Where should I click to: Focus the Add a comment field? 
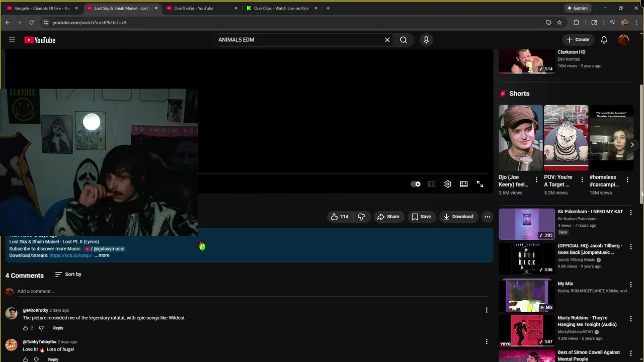(x=252, y=292)
